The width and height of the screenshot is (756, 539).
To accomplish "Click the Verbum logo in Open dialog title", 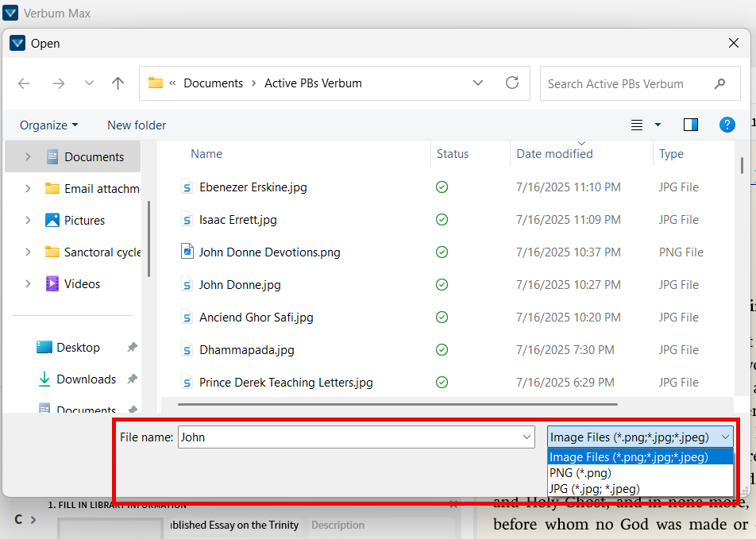I will [17, 44].
